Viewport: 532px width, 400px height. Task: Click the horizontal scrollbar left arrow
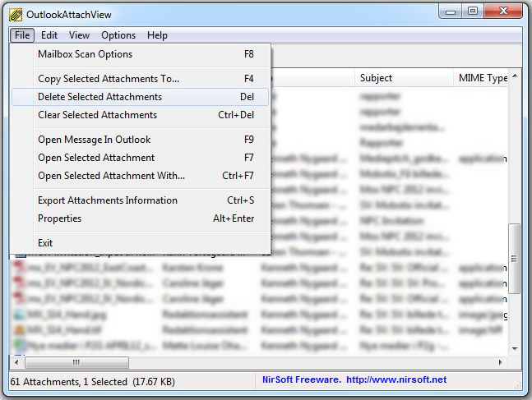(16, 362)
